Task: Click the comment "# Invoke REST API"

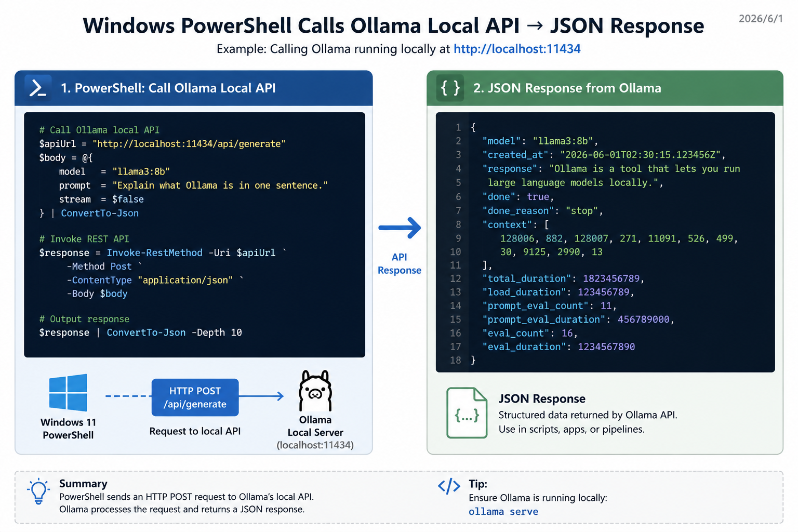Action: point(84,239)
